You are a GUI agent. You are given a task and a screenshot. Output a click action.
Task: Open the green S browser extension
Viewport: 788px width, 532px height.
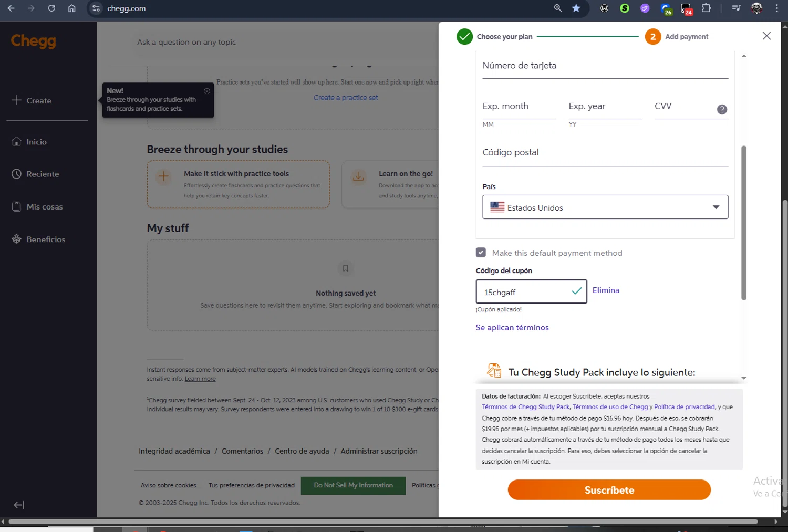click(x=625, y=8)
